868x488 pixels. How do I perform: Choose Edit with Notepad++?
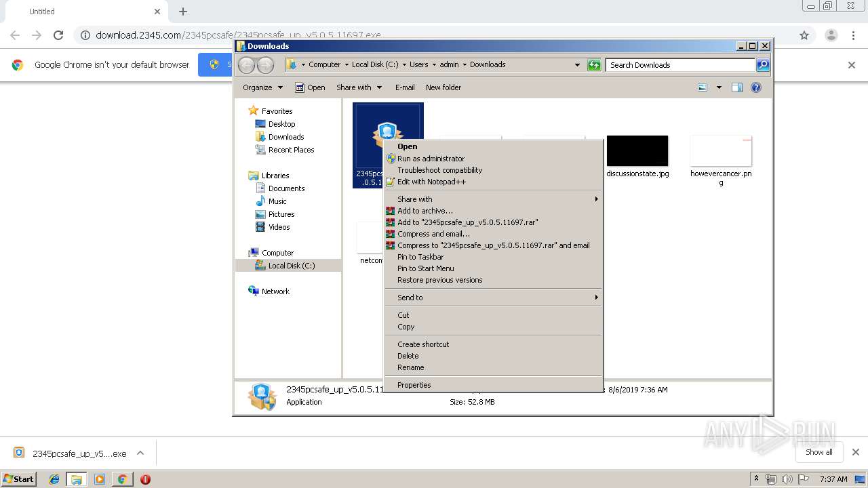[x=493, y=182]
